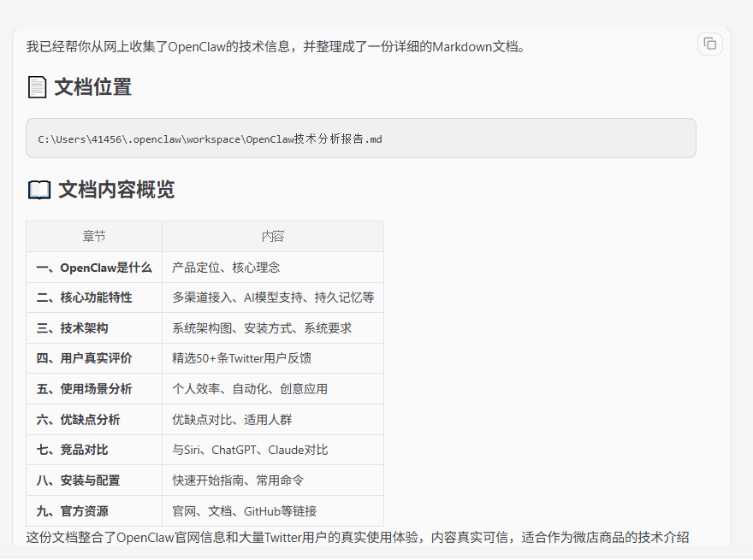
Task: Click the 产品定位、核心理念 cell
Action: pos(273,268)
